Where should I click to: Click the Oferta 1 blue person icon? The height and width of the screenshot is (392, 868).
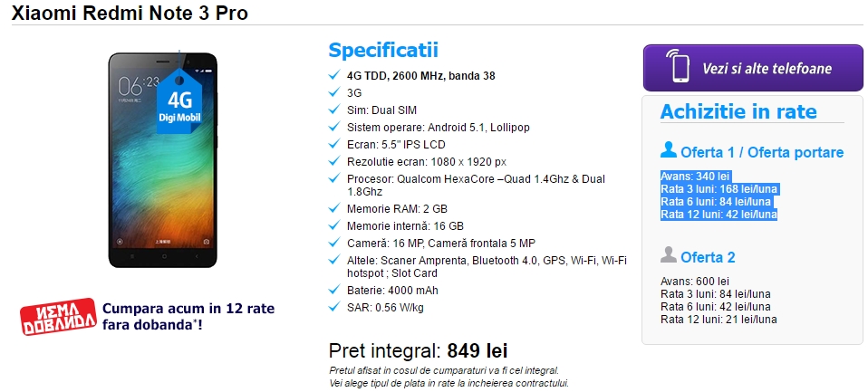point(669,150)
